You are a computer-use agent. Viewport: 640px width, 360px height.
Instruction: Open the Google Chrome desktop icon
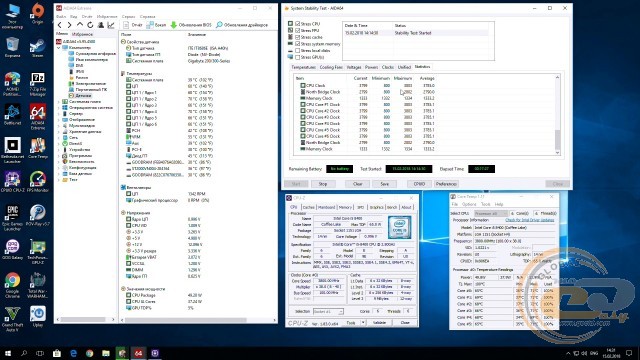(x=12, y=285)
